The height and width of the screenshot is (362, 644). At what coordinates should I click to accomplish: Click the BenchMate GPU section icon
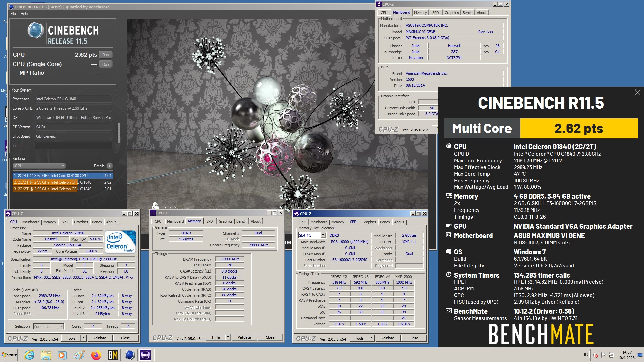448,226
